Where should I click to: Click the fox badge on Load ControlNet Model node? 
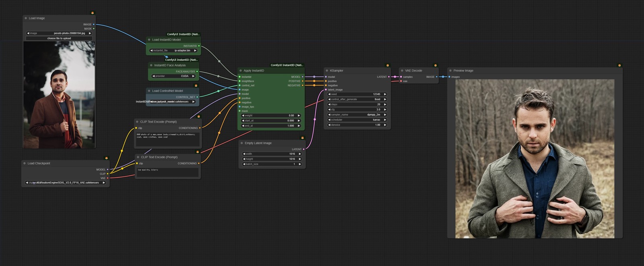click(196, 85)
